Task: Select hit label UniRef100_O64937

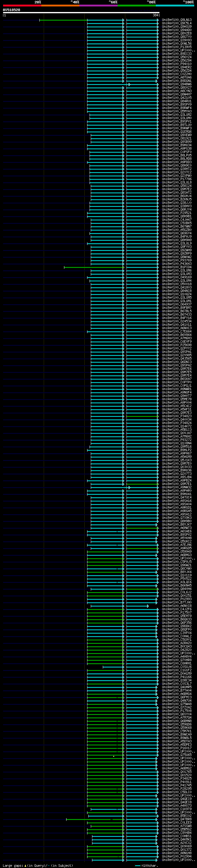Action: coord(176,304)
